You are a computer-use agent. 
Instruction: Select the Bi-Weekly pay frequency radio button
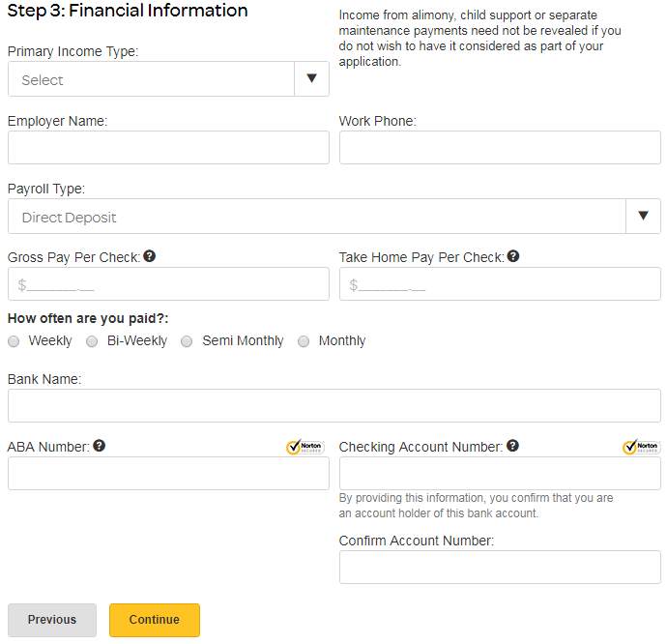92,341
